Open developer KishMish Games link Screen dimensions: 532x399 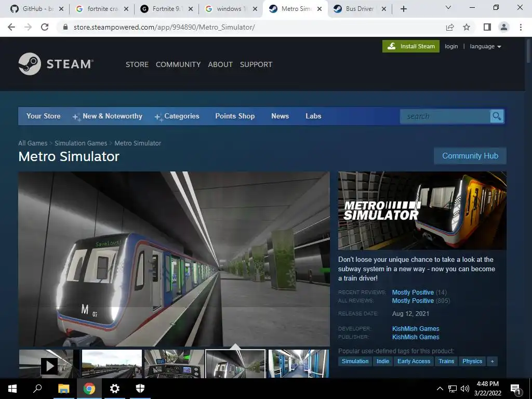(416, 329)
